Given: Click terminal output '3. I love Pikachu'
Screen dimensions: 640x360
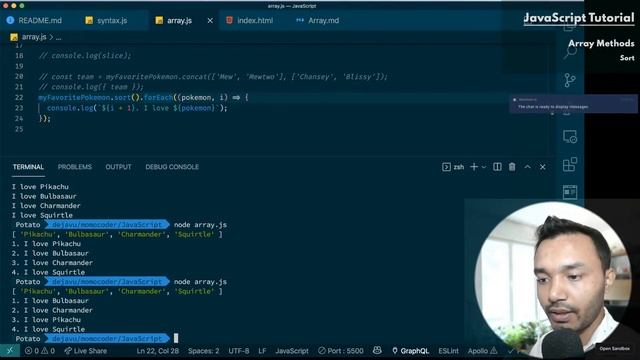Looking at the screenshot, I should (x=46, y=320).
